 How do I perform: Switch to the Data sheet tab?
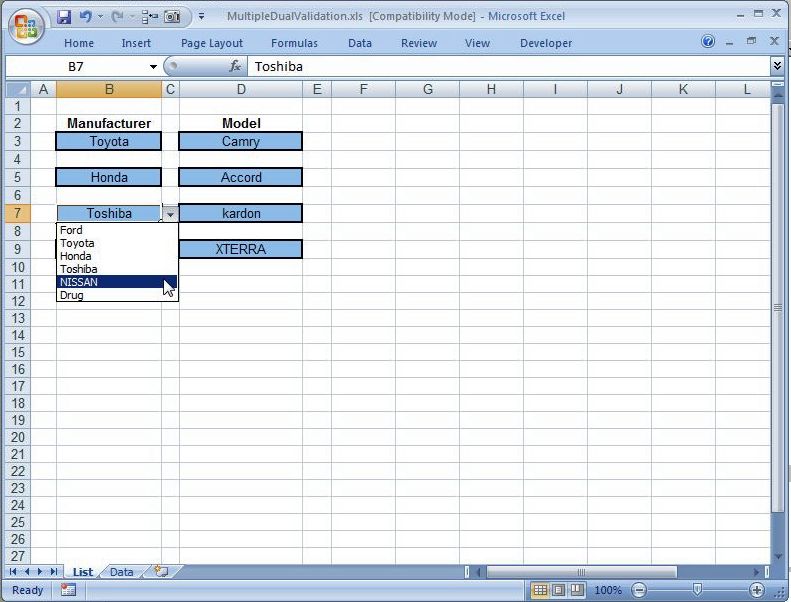122,572
